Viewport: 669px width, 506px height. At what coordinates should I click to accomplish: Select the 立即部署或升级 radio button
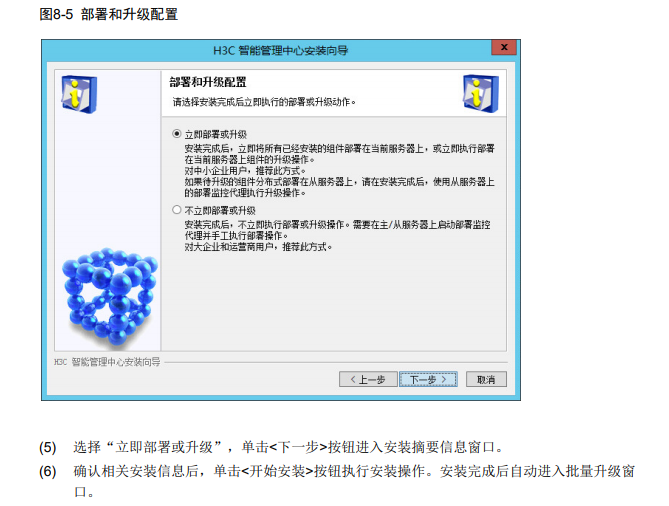(x=177, y=134)
